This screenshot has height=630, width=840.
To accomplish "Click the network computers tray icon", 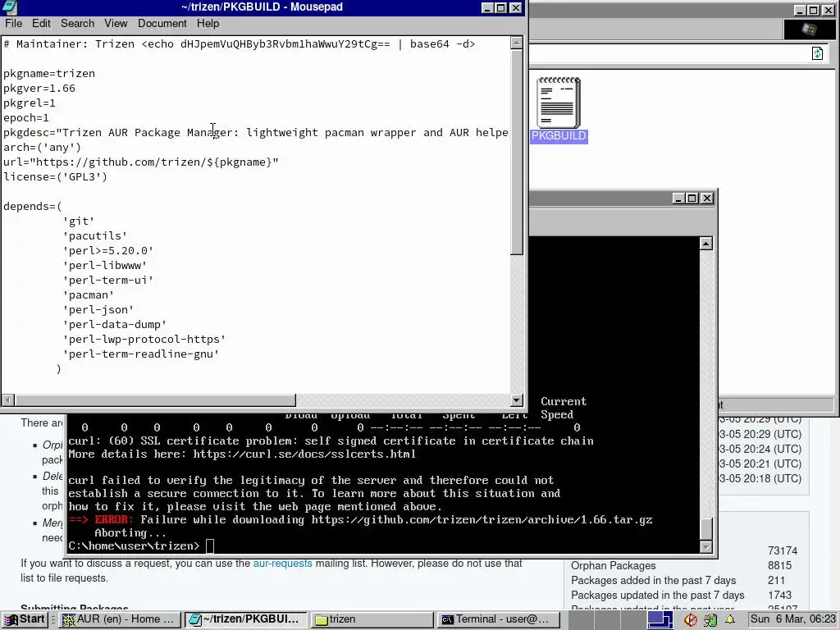I will pos(710,620).
